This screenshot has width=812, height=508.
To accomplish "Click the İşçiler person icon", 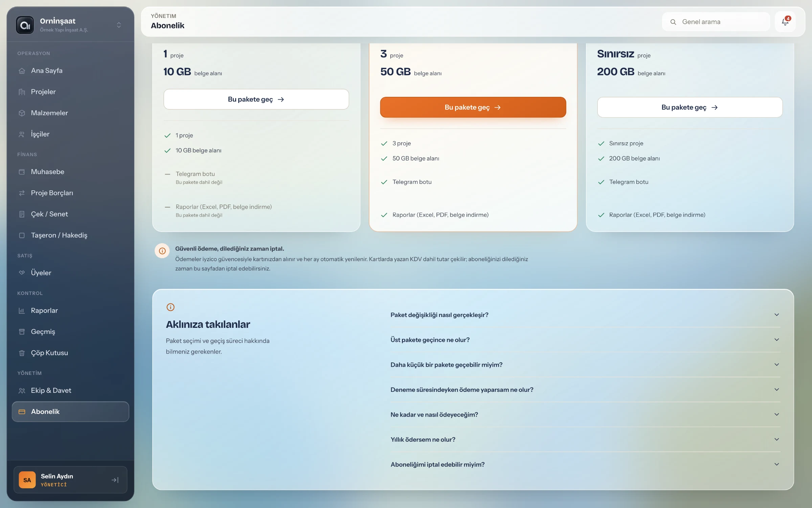I will pyautogui.click(x=22, y=134).
